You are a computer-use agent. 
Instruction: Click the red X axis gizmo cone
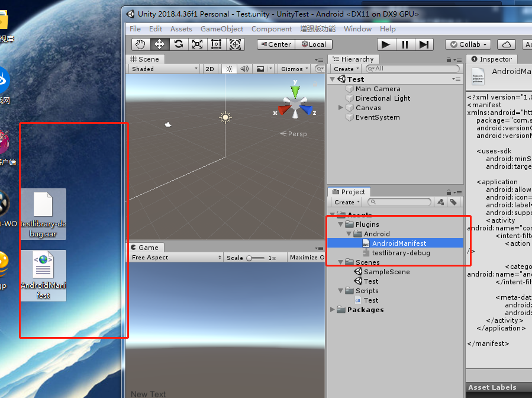pos(284,110)
